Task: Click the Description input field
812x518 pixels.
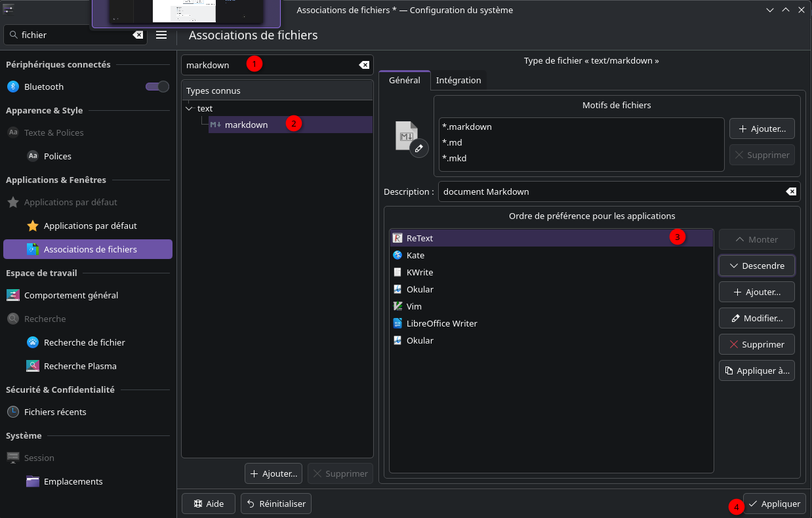Action: 610,191
